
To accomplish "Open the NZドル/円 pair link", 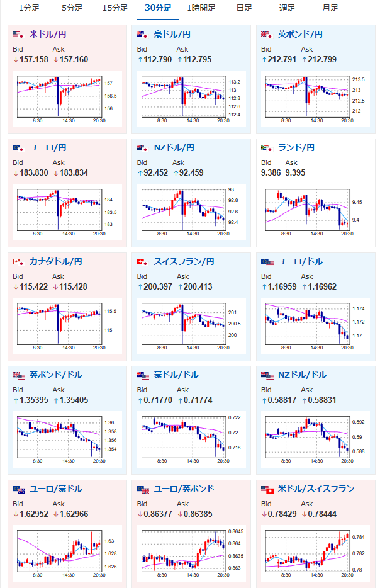I will (174, 148).
